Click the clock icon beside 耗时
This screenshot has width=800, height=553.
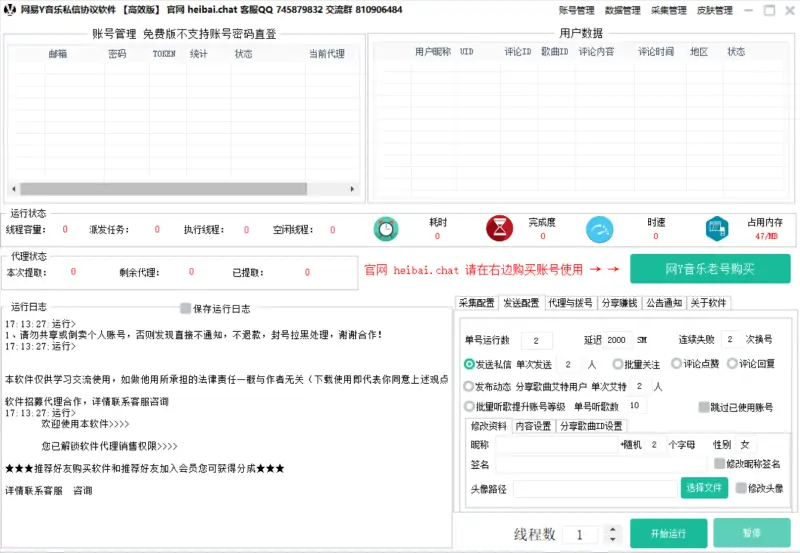386,229
